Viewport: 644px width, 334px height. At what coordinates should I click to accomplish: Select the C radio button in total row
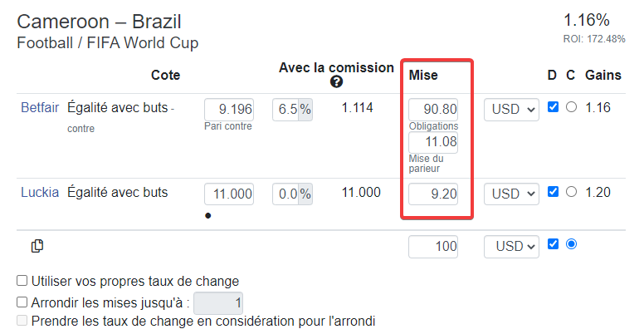coord(571,244)
